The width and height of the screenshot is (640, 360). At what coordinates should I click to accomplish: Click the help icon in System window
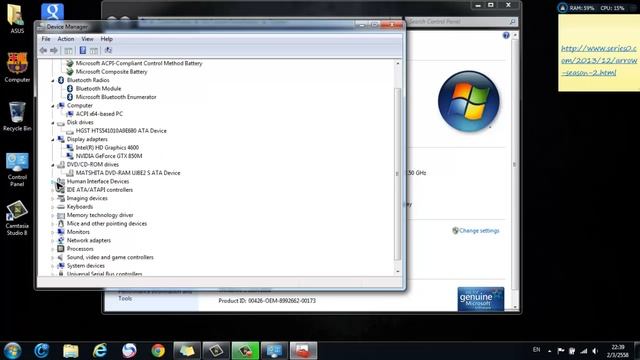tap(506, 36)
